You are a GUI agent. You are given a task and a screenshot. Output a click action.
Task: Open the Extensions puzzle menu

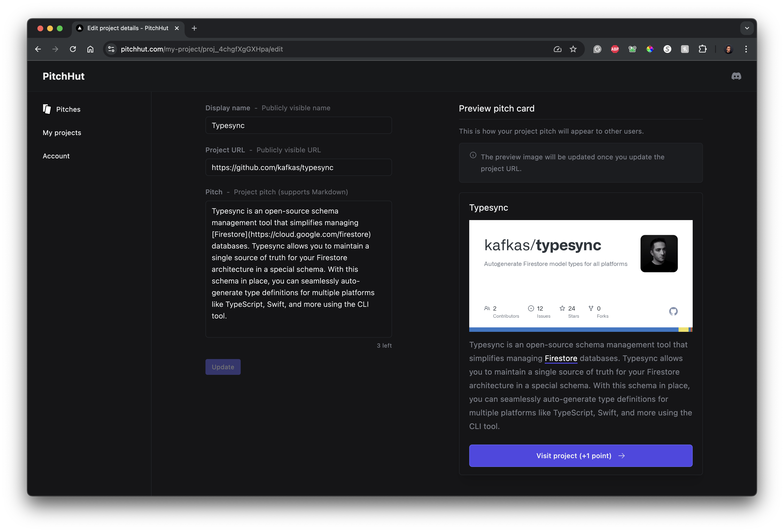pos(702,49)
